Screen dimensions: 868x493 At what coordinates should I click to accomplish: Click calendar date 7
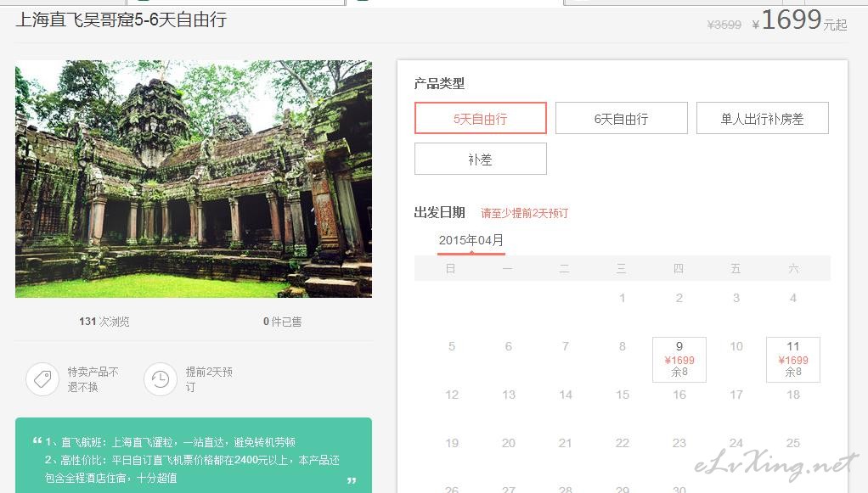point(565,346)
